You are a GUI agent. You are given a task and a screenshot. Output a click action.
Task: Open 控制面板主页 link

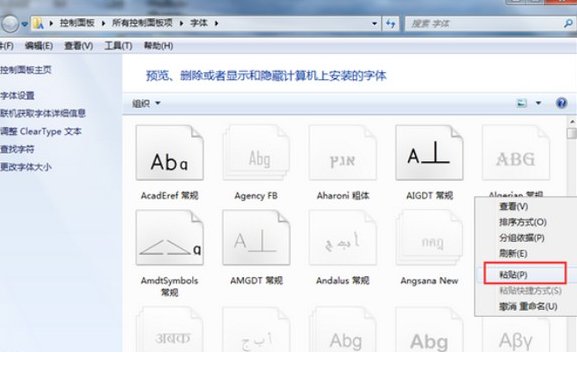(25, 70)
